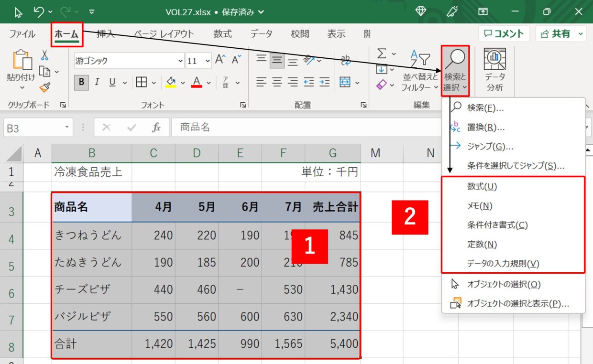593x364 pixels.
Task: Click the yellow fill color button
Action: coord(171,82)
